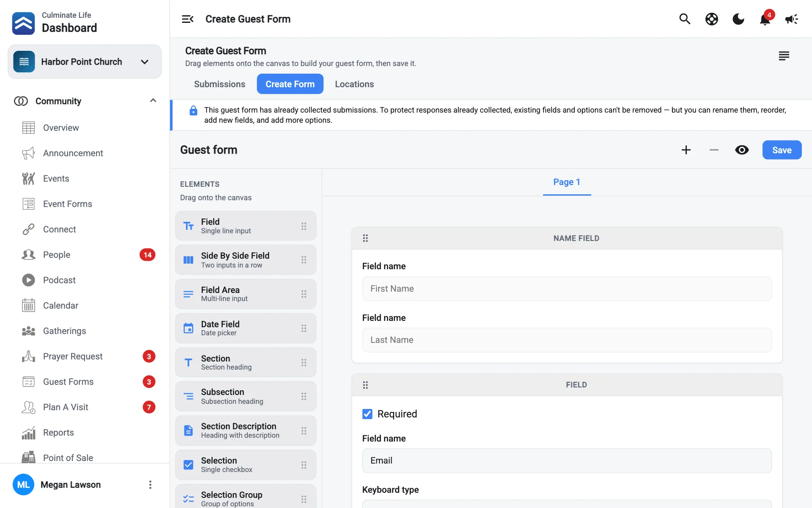Grab the Field block drag handle
The image size is (812, 508).
[x=365, y=385]
